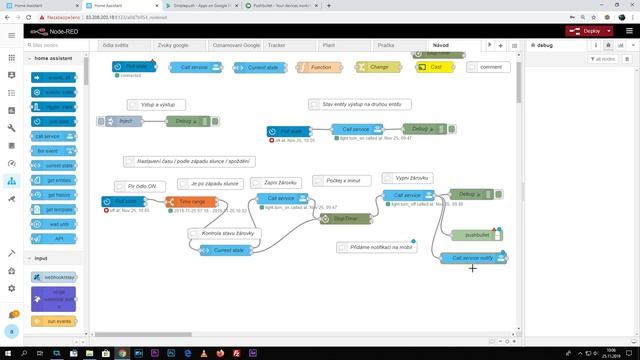This screenshot has width=640, height=360.
Task: Select the yellow Cast node on canvas
Action: 435,67
